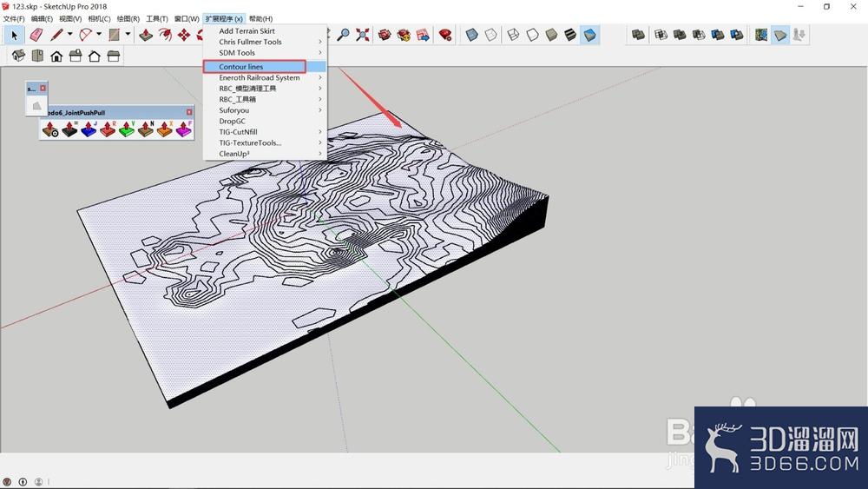Click the Union solids tool
The image size is (868, 489).
pos(680,35)
